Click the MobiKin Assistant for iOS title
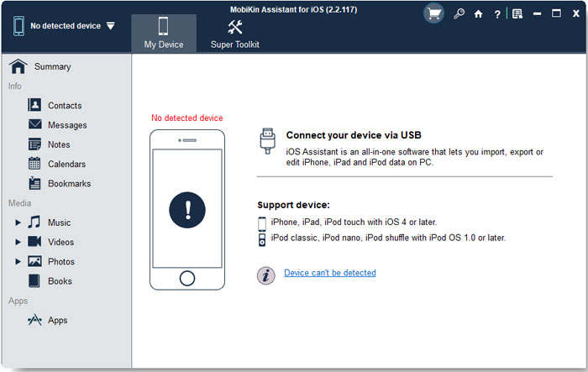This screenshot has height=372, width=588. [294, 10]
